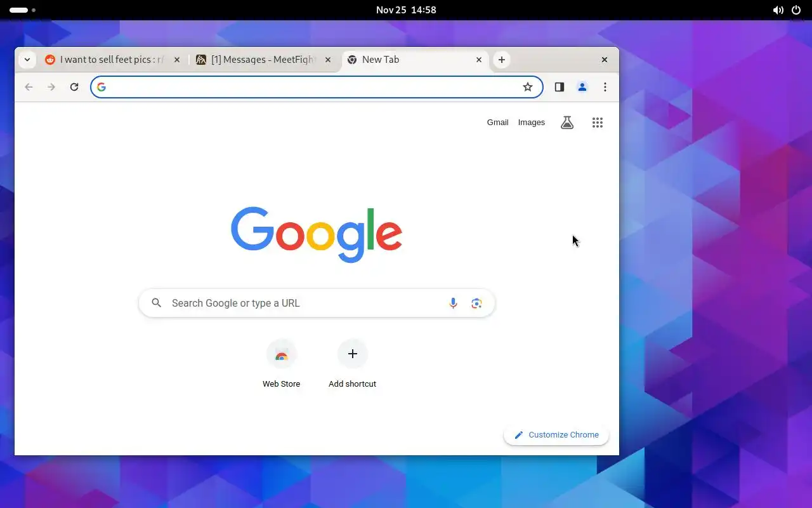The height and width of the screenshot is (508, 812).
Task: Switch to the Reddit feet pics tab
Action: click(113, 60)
